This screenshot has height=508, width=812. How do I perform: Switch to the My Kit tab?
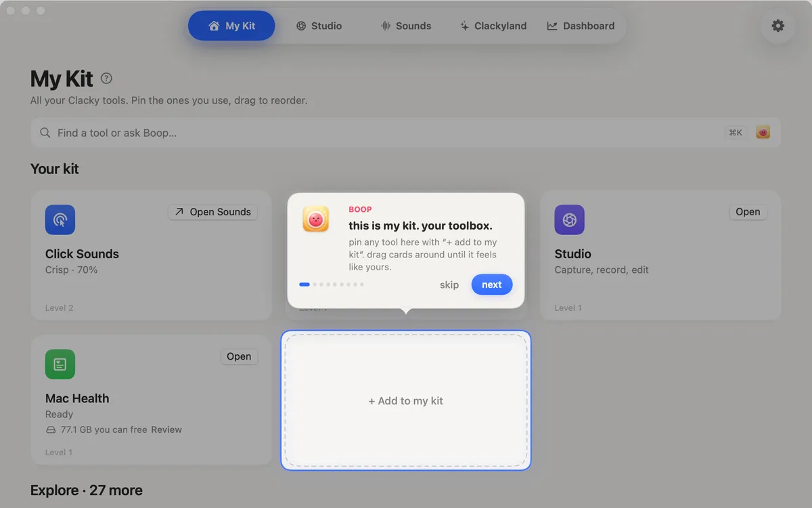(231, 26)
